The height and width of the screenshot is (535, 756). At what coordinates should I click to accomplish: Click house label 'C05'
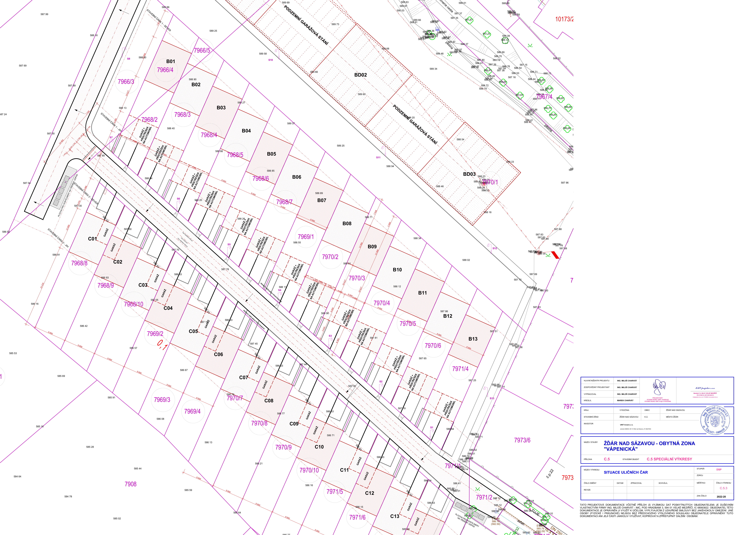pos(193,331)
